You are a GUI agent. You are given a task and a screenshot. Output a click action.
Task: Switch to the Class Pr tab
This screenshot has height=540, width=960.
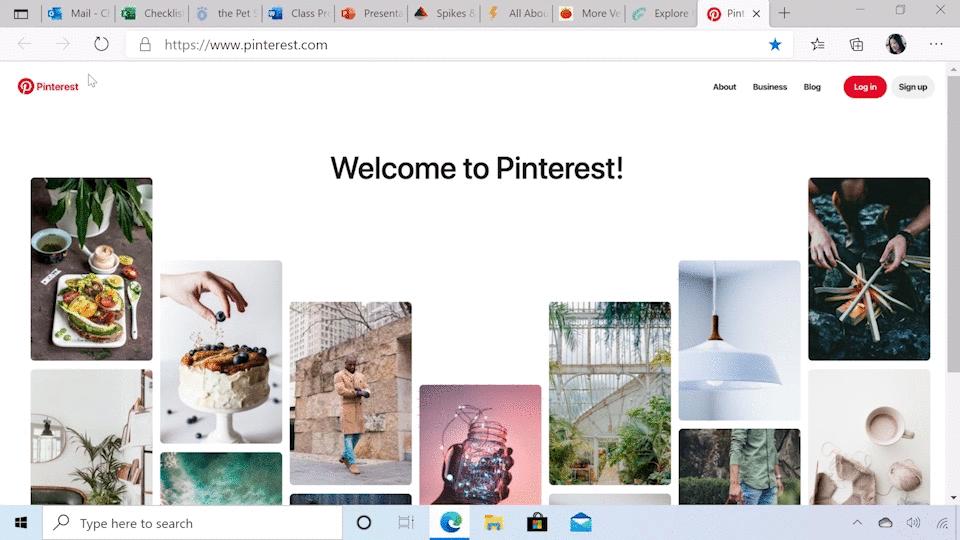click(x=299, y=13)
